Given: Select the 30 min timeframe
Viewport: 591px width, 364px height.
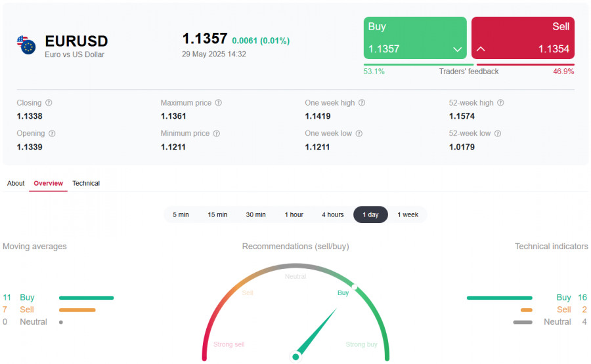Looking at the screenshot, I should (256, 214).
